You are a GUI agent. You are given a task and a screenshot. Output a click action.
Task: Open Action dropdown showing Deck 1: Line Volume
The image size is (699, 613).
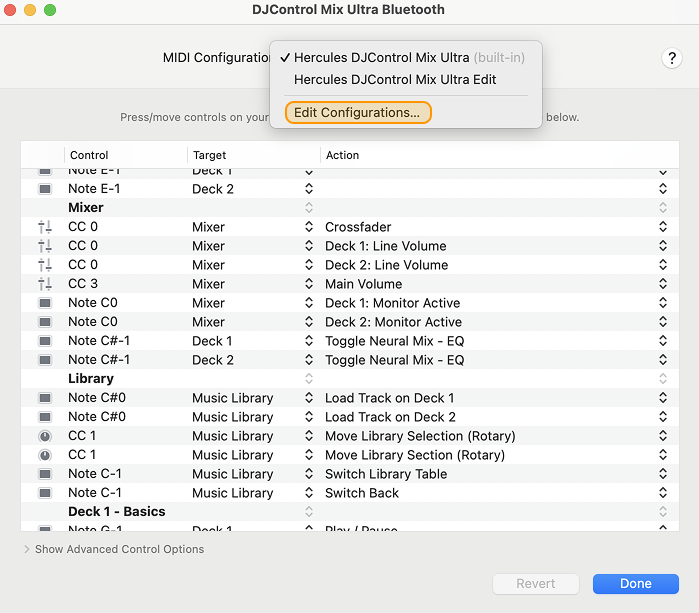pos(663,246)
